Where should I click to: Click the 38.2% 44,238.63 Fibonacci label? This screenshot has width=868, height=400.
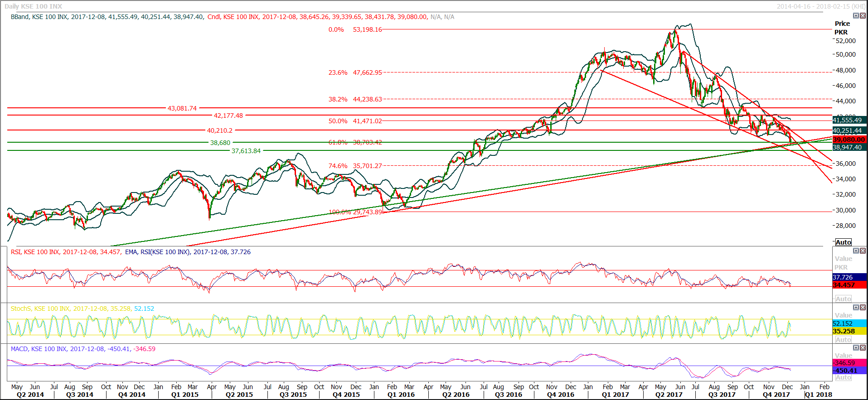click(355, 99)
